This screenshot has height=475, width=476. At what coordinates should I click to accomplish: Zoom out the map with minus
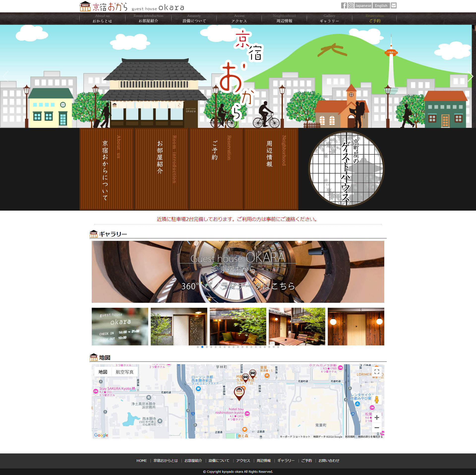point(377,428)
